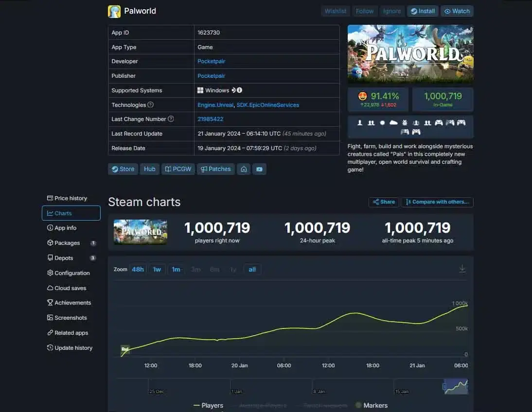
Task: Open the Pocketpair publisher link
Action: point(212,76)
